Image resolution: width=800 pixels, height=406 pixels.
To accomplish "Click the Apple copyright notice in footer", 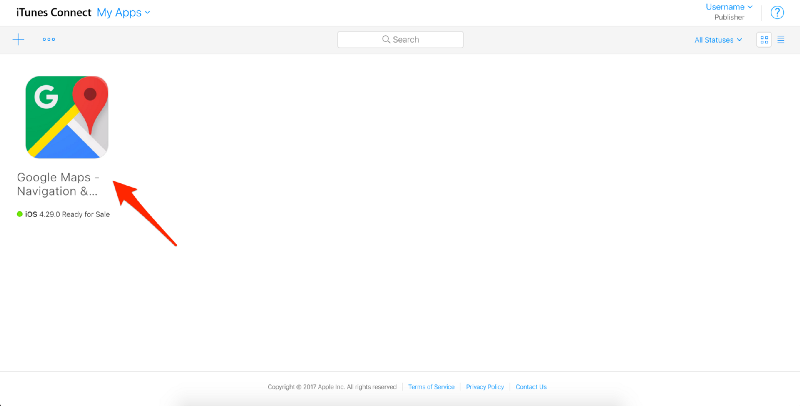I will click(x=332, y=386).
